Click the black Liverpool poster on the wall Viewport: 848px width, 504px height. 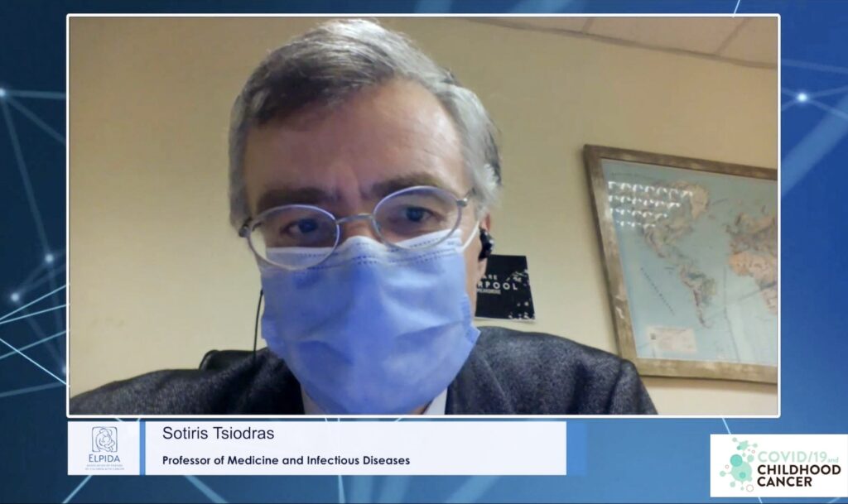(505, 287)
